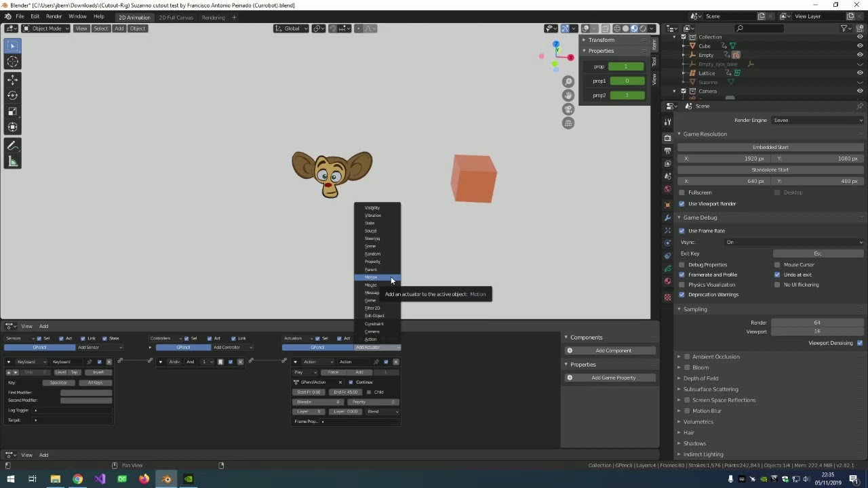Hide the Cube object via eye icon
The height and width of the screenshot is (488, 868).
(x=860, y=46)
